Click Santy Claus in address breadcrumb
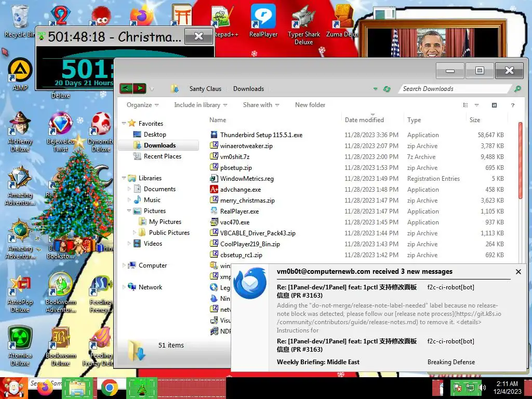The height and width of the screenshot is (399, 532). (205, 89)
